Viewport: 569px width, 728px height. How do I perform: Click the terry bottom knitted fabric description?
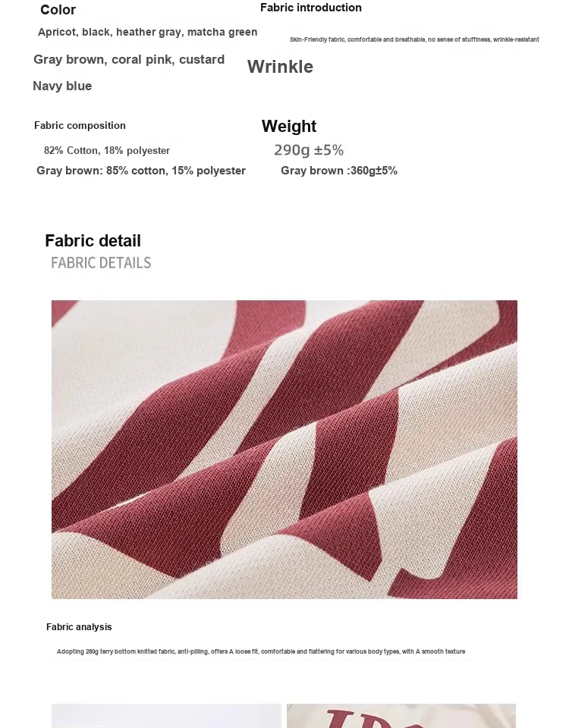tap(261, 651)
